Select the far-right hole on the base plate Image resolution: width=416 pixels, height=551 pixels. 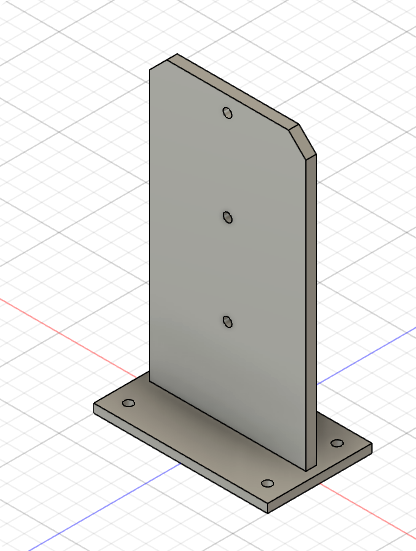point(337,443)
